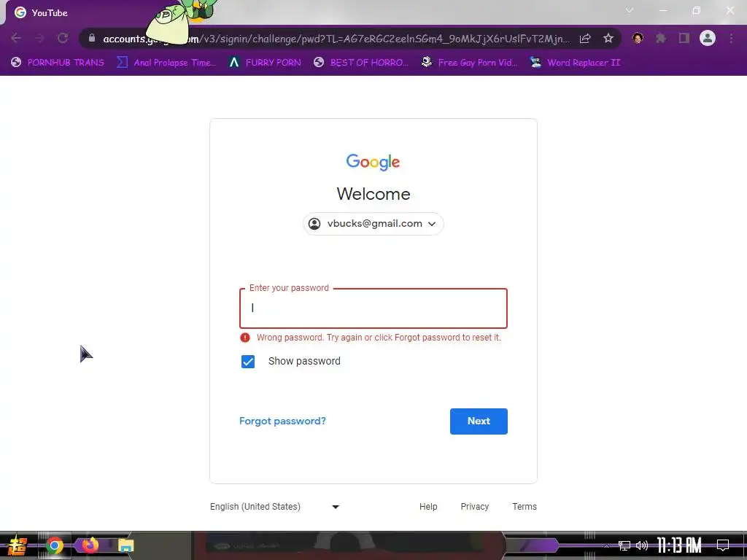This screenshot has height=560, width=747.
Task: Reload the page with refresh icon
Action: (x=63, y=38)
